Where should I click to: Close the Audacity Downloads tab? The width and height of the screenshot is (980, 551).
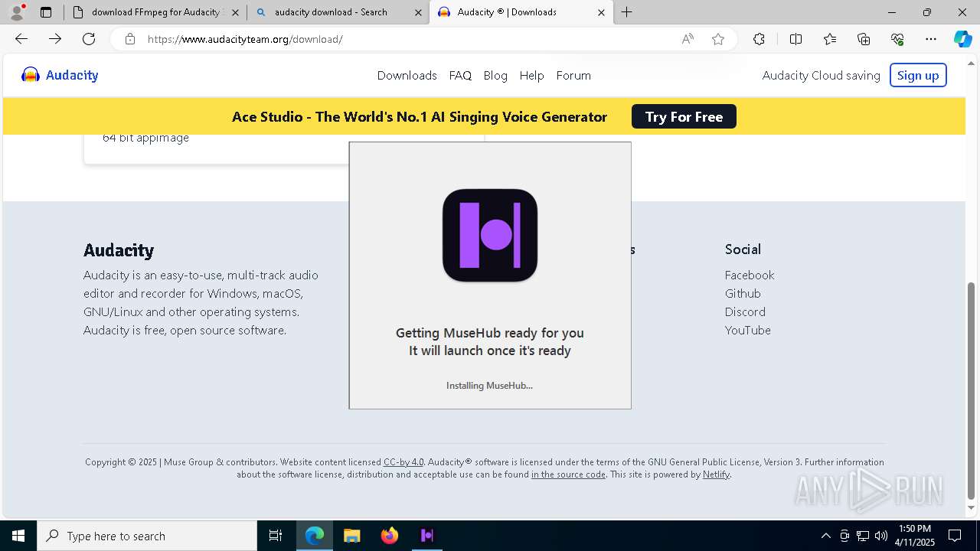(x=601, y=12)
